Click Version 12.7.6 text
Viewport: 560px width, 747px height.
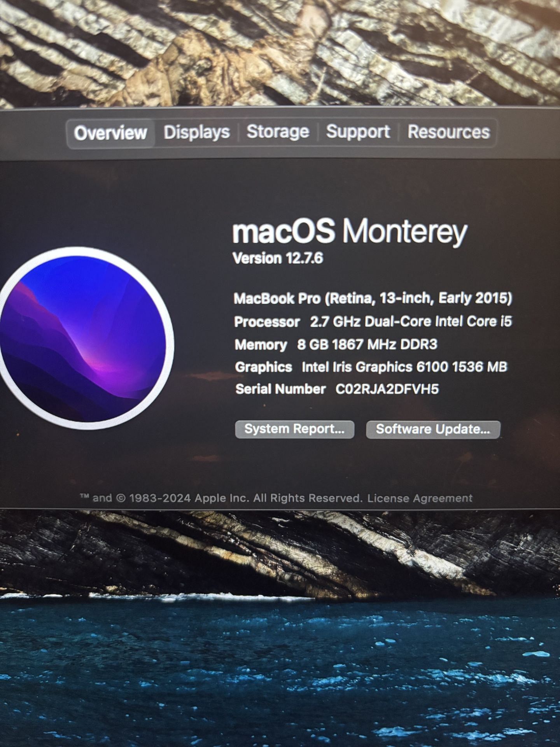point(278,258)
